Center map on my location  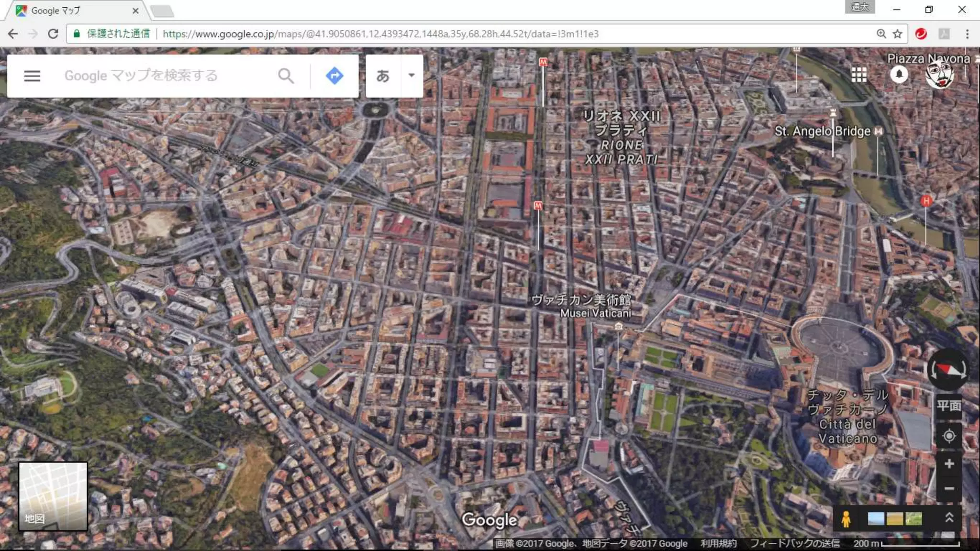(x=949, y=436)
